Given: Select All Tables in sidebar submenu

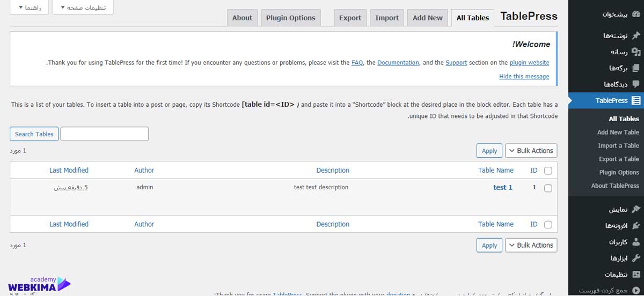Looking at the screenshot, I should pyautogui.click(x=624, y=119).
